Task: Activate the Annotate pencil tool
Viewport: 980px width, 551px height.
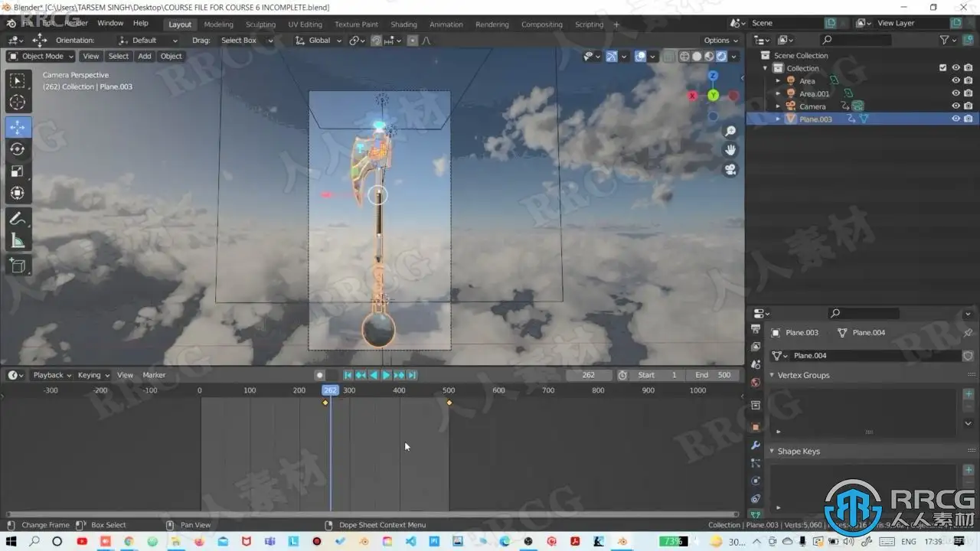Action: (18, 219)
